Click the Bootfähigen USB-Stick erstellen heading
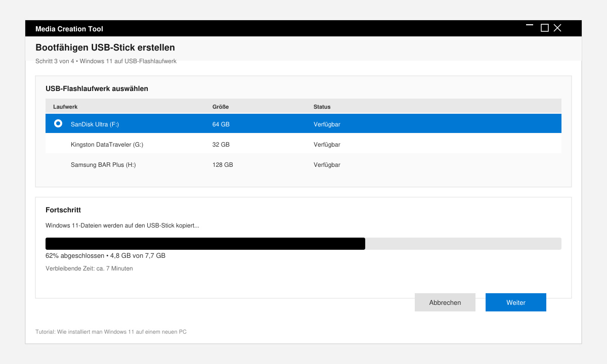 (x=105, y=48)
